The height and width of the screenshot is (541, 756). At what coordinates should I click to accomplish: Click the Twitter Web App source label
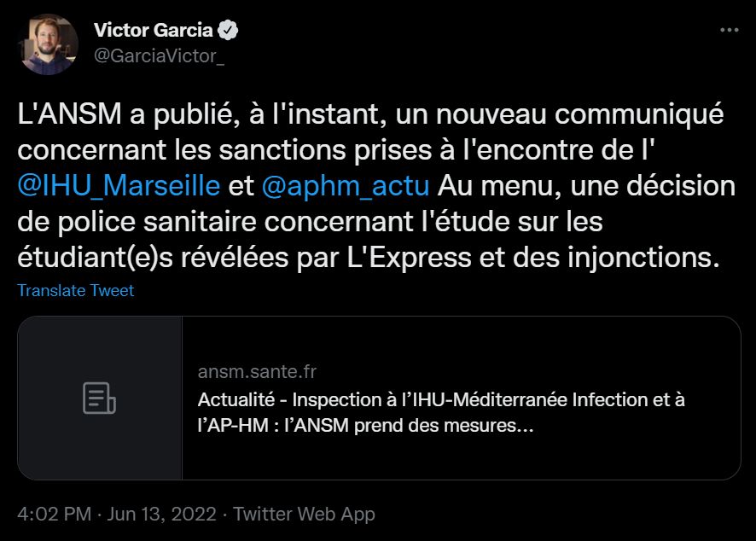[304, 515]
